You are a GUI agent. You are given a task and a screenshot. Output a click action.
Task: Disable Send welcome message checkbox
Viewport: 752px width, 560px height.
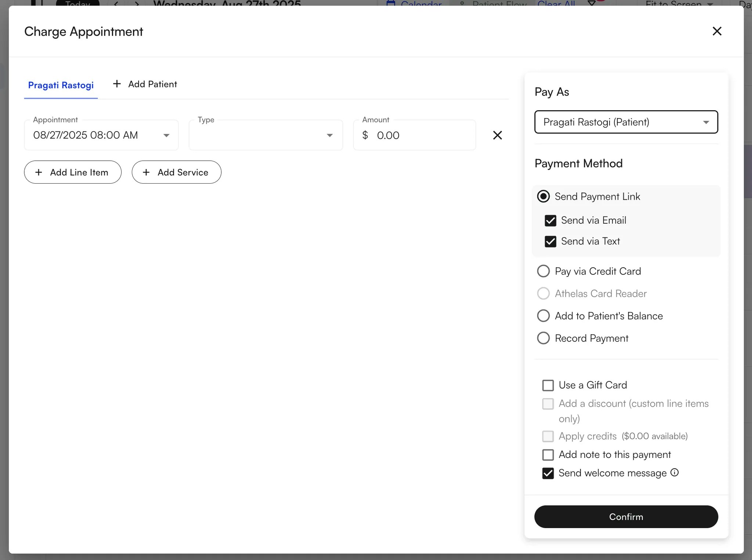(x=548, y=473)
